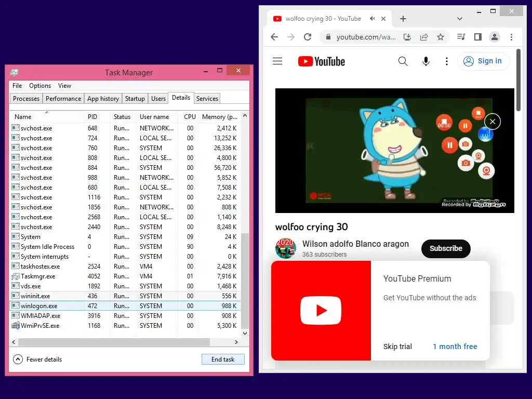Share this page icon in address bar
Viewport: 532px width, 399px height.
coord(424,37)
